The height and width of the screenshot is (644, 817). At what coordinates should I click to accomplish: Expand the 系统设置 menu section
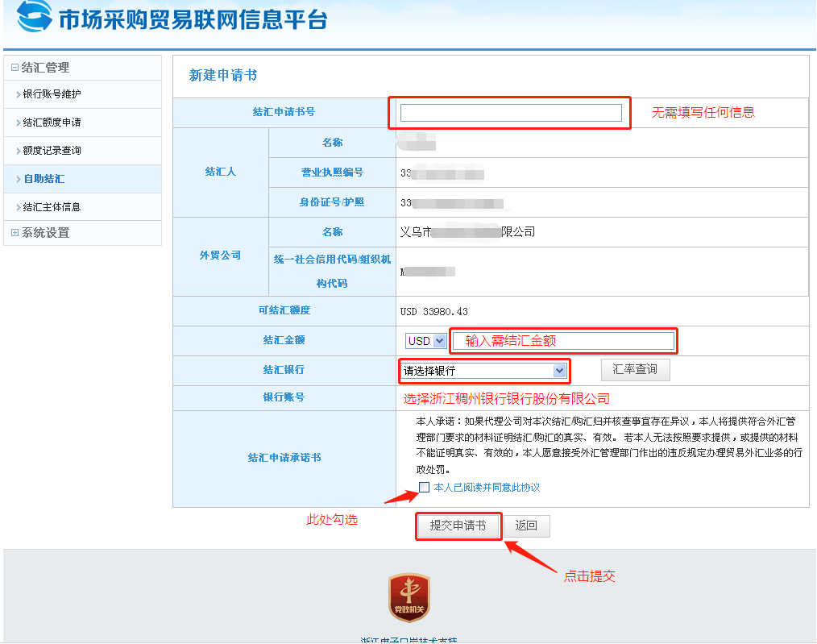click(x=15, y=232)
